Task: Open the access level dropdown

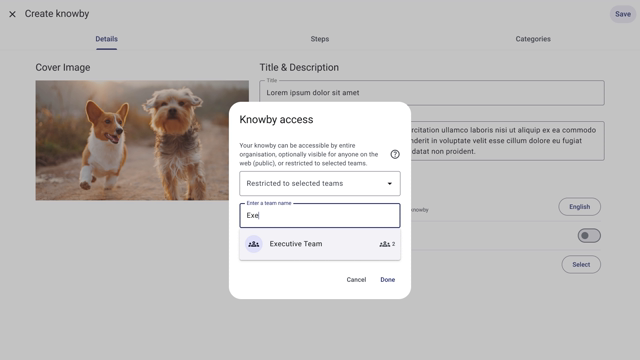Action: [320, 184]
